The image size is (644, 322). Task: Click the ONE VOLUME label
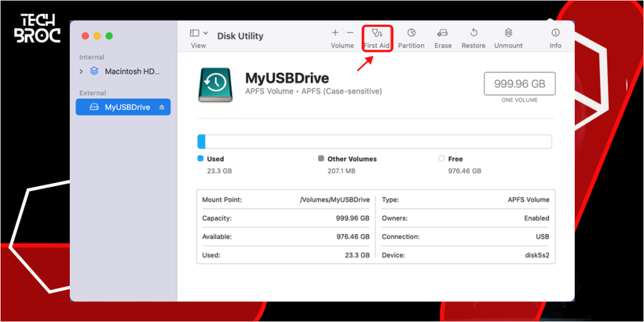[519, 100]
